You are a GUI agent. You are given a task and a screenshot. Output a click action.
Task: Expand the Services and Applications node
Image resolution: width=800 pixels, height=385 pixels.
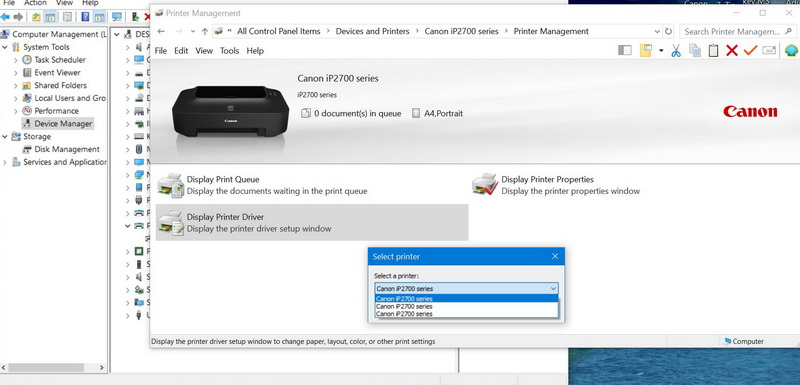(x=5, y=162)
